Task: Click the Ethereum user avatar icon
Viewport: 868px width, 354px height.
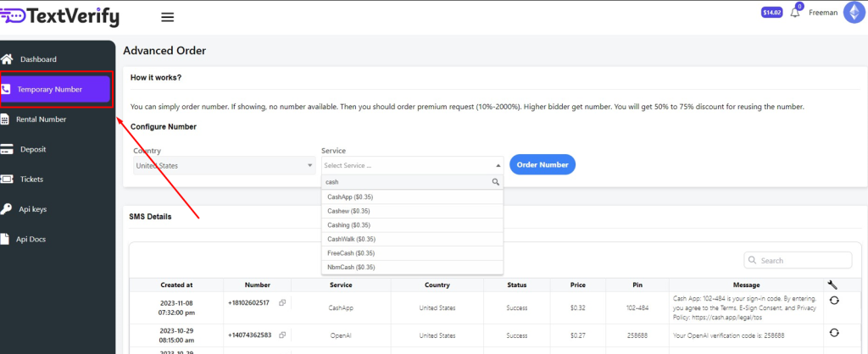Action: (852, 13)
